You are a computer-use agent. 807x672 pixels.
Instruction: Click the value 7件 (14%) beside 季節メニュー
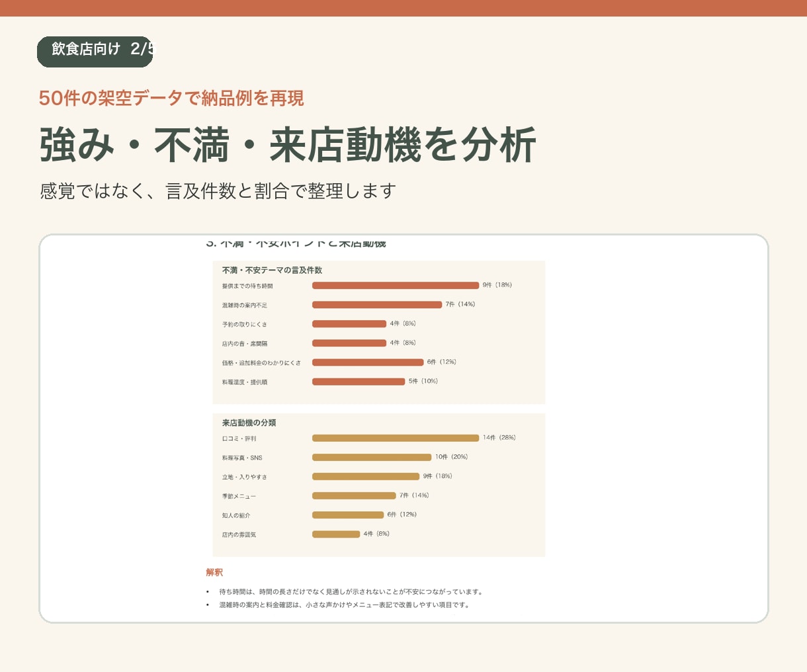coord(414,495)
